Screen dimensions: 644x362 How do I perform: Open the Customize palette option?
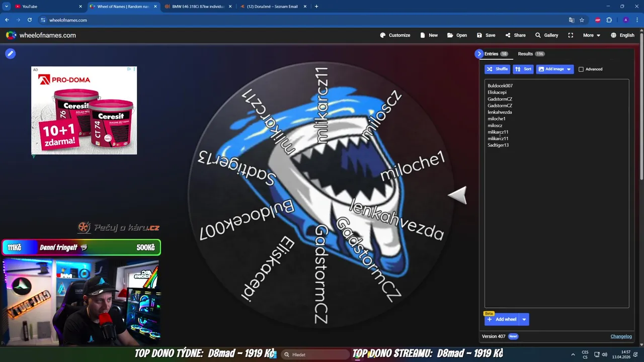(395, 35)
